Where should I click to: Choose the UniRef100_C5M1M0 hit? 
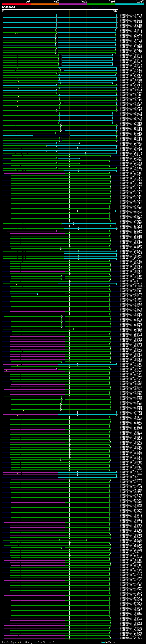click(131, 77)
